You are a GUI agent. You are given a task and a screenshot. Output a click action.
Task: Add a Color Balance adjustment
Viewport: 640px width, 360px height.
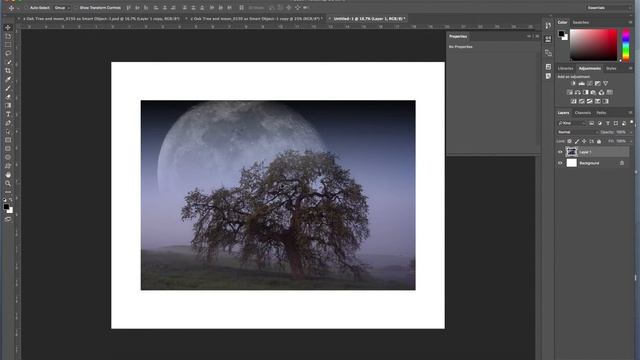(x=578, y=92)
